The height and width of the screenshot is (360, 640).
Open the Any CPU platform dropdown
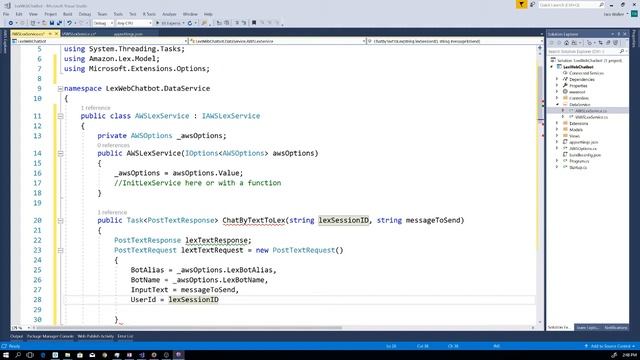[x=134, y=23]
